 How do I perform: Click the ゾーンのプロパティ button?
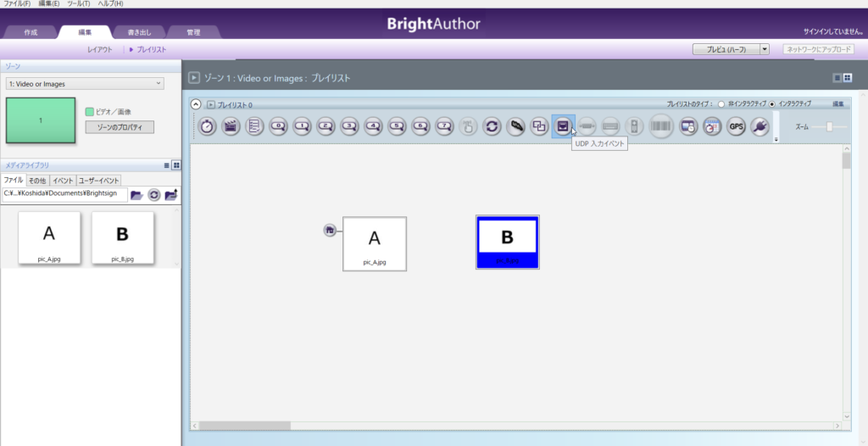pos(120,127)
